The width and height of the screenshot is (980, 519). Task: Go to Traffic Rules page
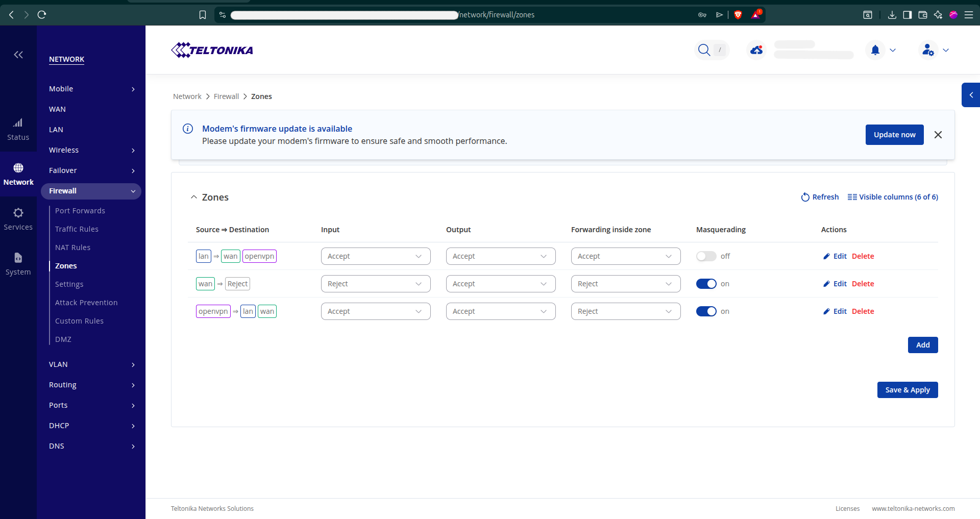coord(77,229)
